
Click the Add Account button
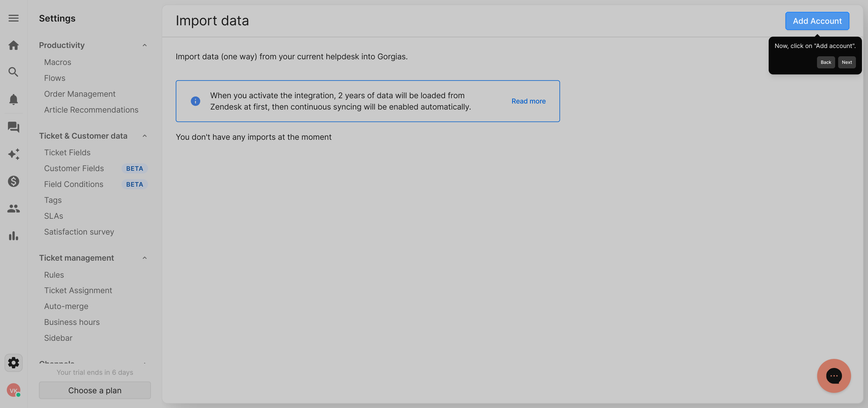[x=817, y=21]
